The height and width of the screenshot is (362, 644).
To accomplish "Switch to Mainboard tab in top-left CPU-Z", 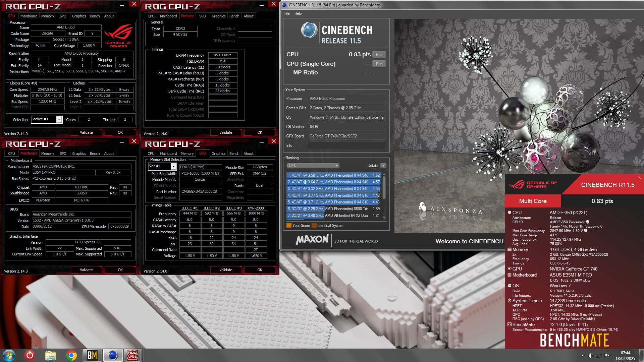I will click(x=29, y=16).
